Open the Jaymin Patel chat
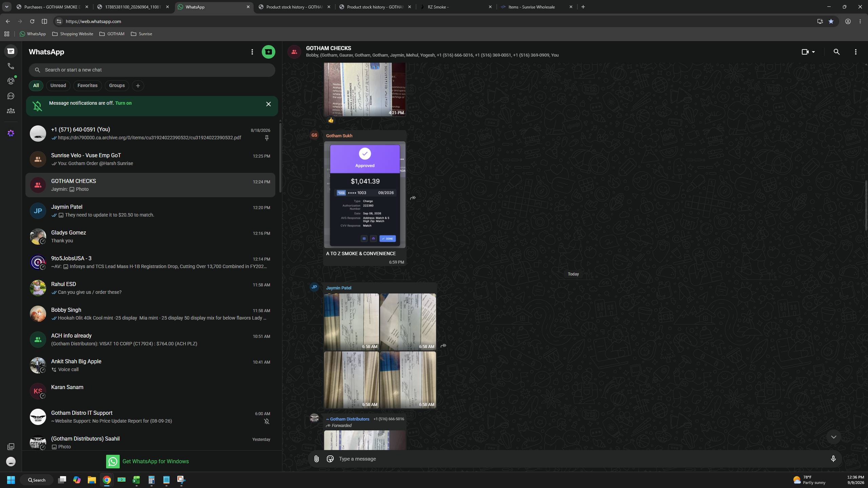The image size is (868, 488). (150, 211)
